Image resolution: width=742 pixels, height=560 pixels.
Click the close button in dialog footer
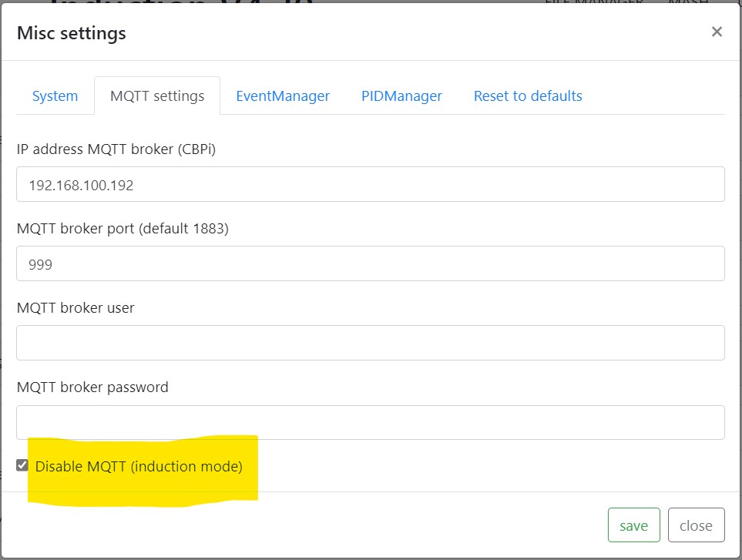(696, 526)
